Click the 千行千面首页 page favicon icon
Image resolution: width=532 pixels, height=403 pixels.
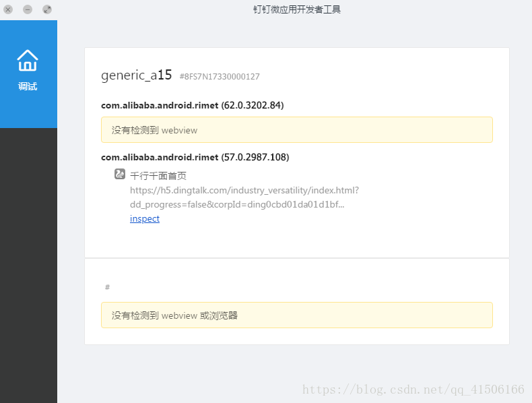120,174
